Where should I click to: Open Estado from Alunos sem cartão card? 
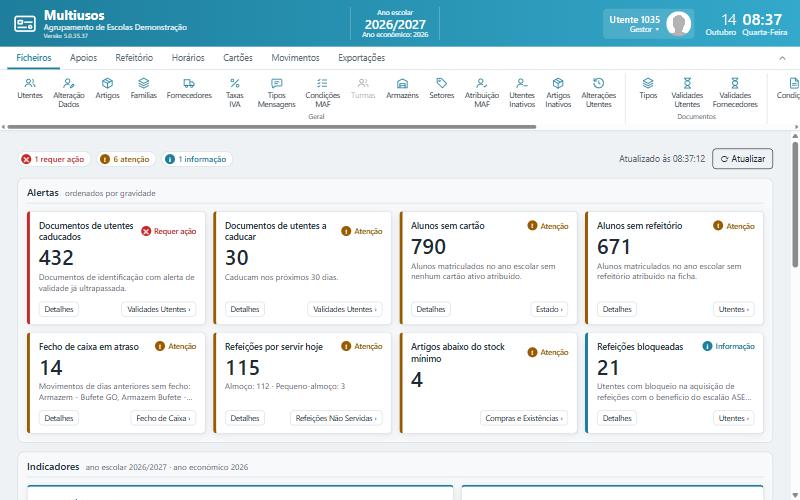pyautogui.click(x=549, y=309)
